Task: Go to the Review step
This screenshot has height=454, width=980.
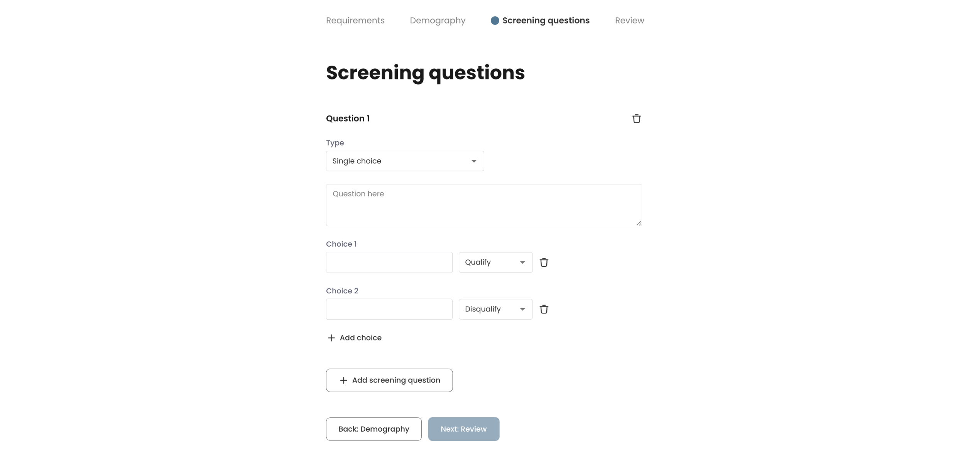Action: (629, 20)
